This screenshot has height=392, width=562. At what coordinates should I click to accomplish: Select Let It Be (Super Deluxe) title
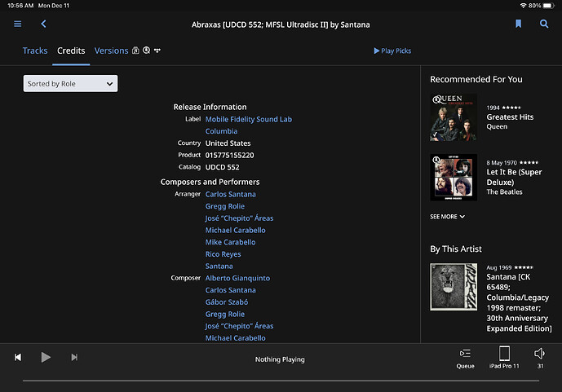click(x=514, y=177)
